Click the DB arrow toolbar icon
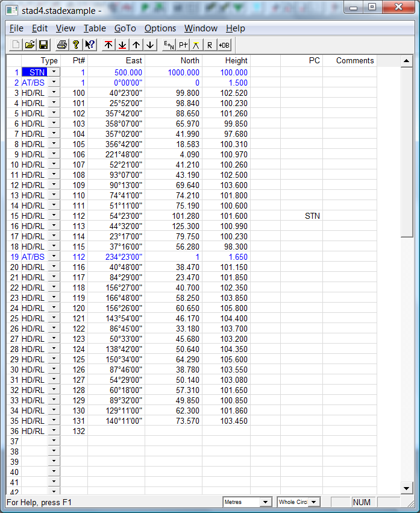This screenshot has height=513, width=420. tap(224, 45)
